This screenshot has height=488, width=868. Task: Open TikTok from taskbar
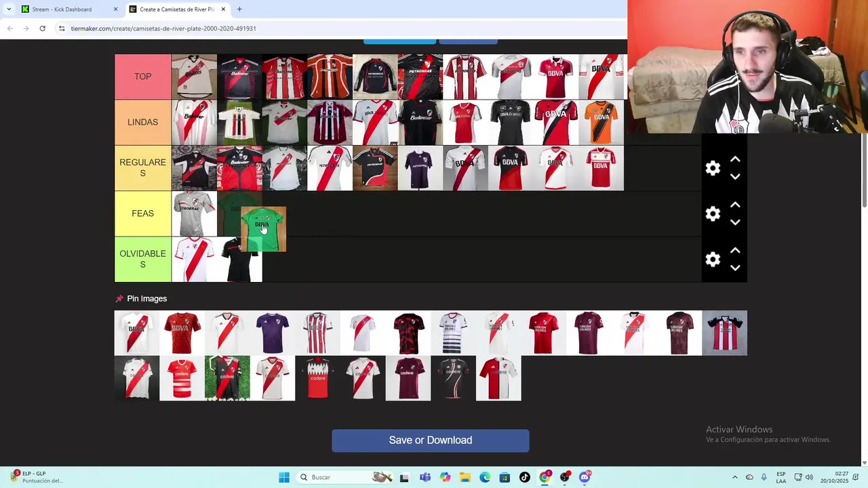[525, 477]
